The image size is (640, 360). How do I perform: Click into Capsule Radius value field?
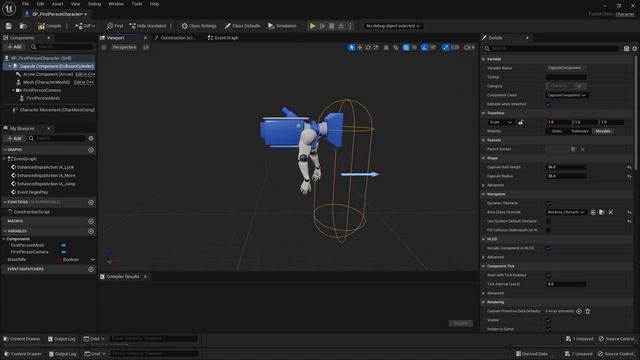[566, 176]
